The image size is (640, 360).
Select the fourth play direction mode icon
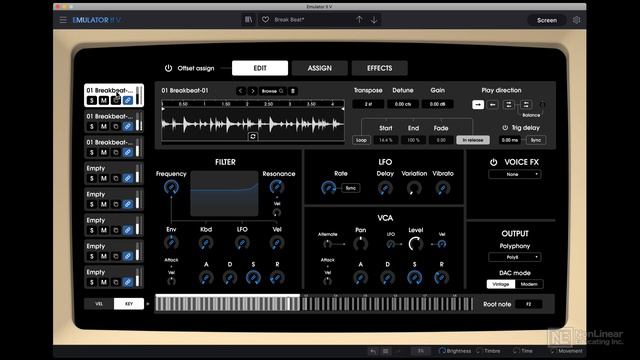[526, 105]
